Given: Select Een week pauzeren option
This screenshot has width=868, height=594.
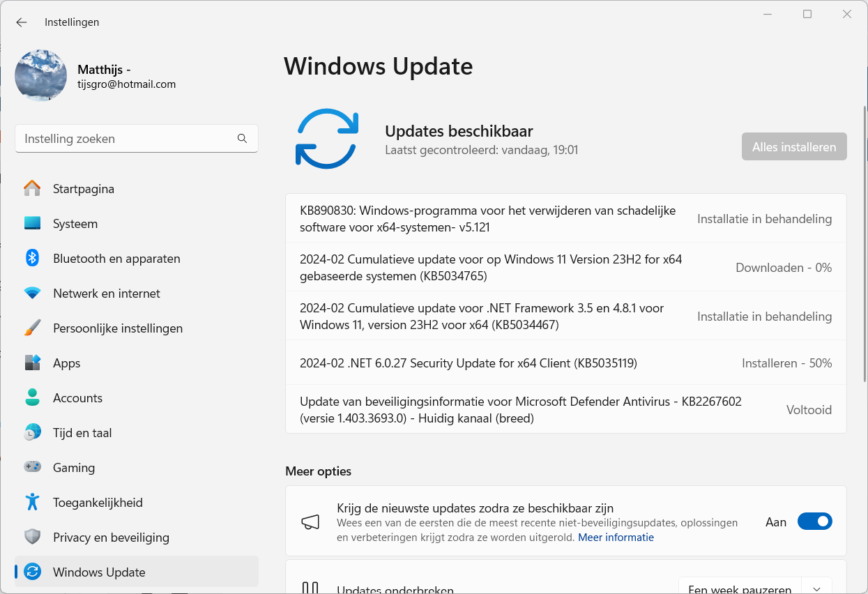Looking at the screenshot, I should tap(740, 588).
